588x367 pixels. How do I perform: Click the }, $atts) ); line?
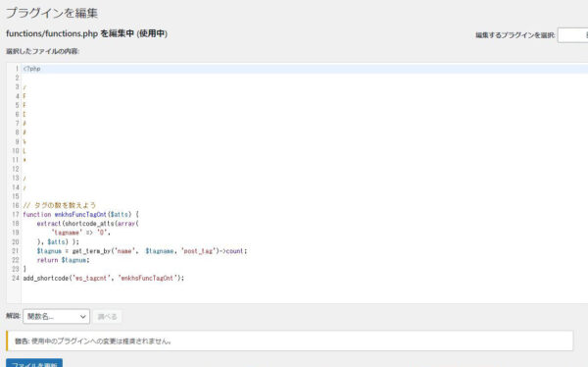click(58, 242)
